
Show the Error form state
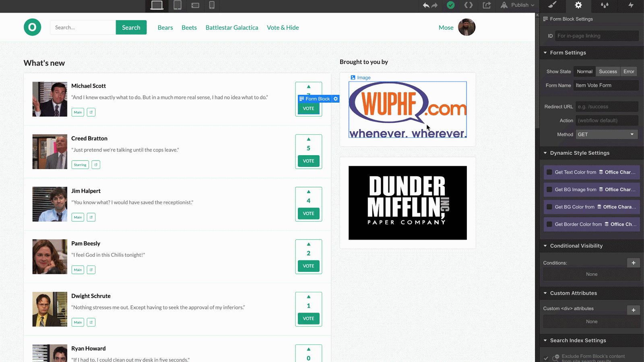tap(629, 72)
